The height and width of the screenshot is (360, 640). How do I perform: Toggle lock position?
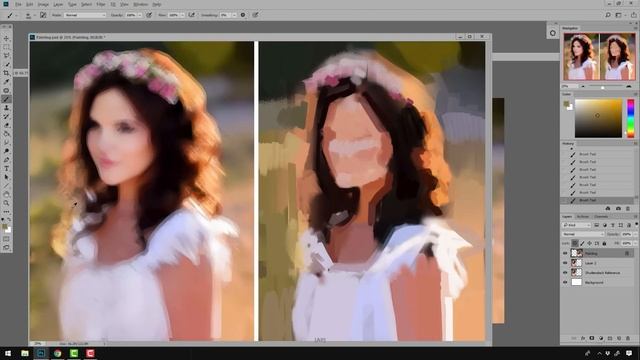click(x=589, y=244)
